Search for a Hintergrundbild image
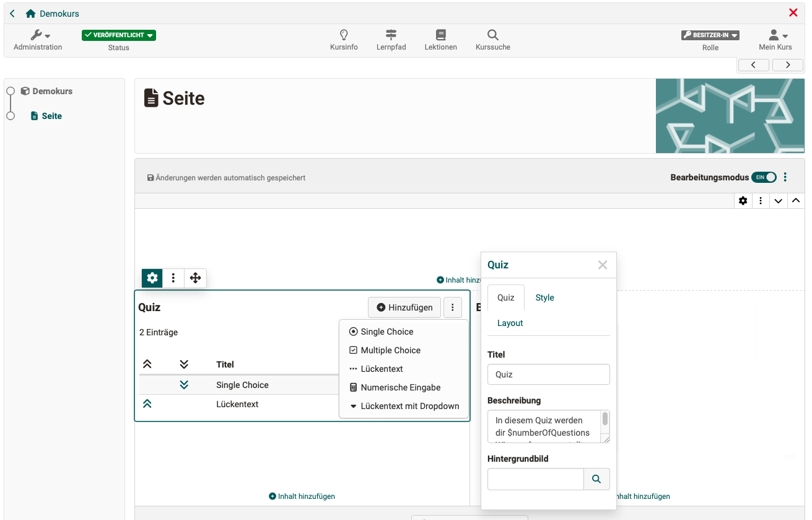The width and height of the screenshot is (812, 520). click(596, 479)
